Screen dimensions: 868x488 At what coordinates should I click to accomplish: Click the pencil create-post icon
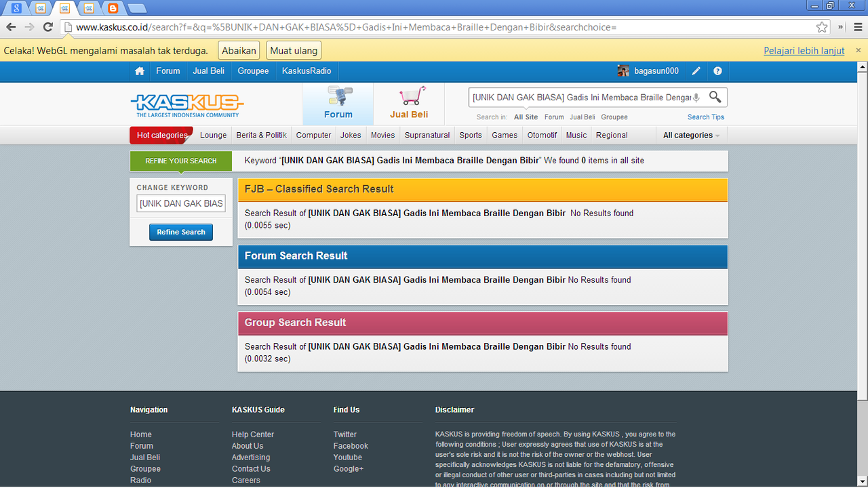[x=696, y=71]
